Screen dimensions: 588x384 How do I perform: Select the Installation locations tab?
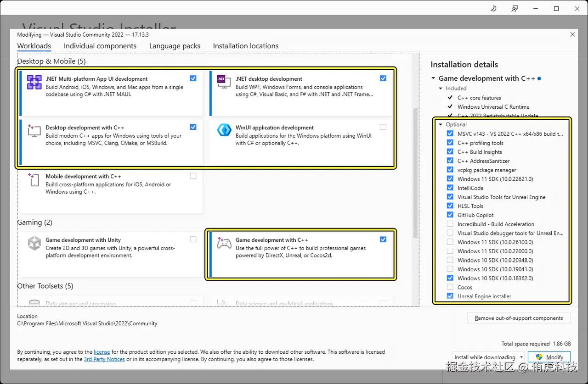(246, 46)
